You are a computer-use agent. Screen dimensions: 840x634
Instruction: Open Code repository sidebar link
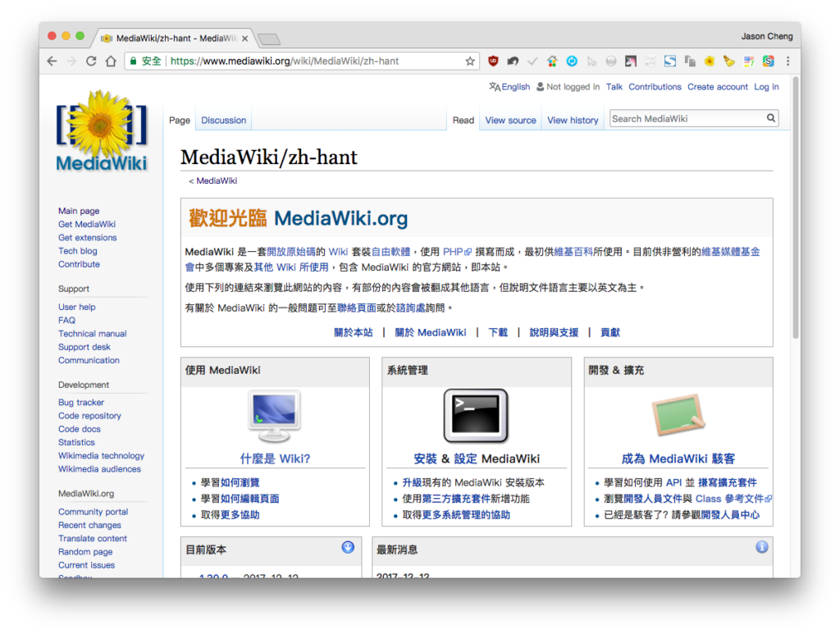[x=89, y=416]
